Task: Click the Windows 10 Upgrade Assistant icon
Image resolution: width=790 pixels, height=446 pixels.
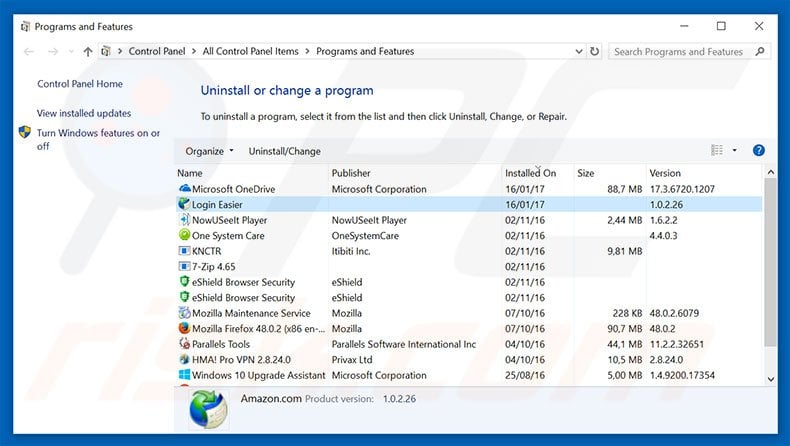Action: coord(184,374)
